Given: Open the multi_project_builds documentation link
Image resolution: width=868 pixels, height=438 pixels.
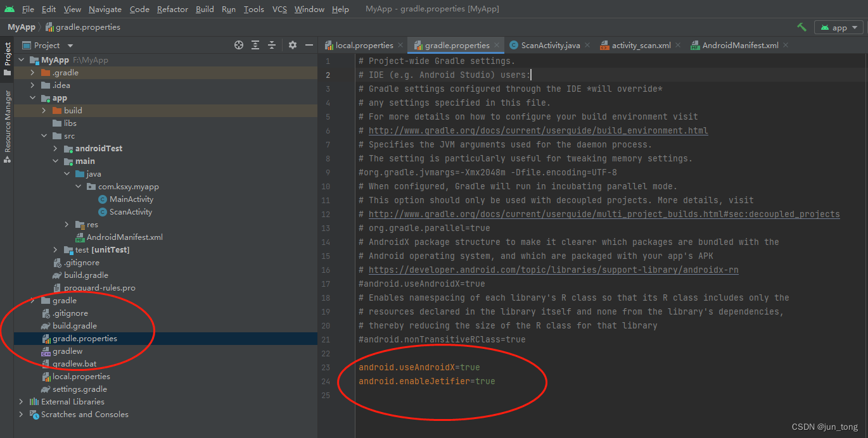Looking at the screenshot, I should pos(604,215).
